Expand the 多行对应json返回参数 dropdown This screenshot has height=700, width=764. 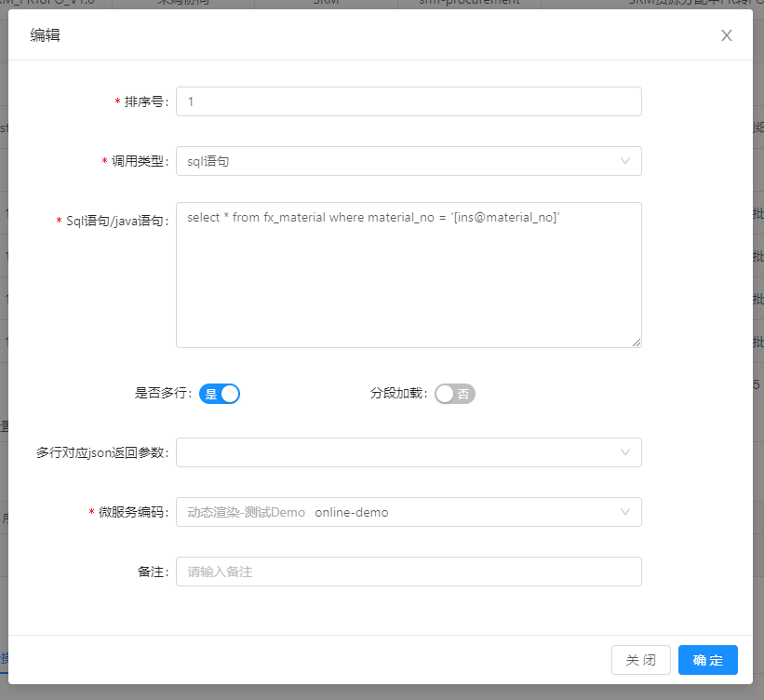409,452
